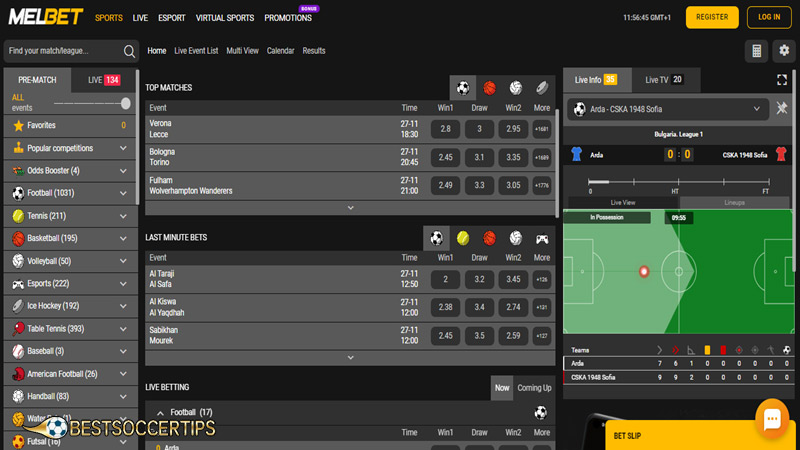The height and width of the screenshot is (450, 800).
Task: Click the match progress timeline bar
Action: [678, 182]
